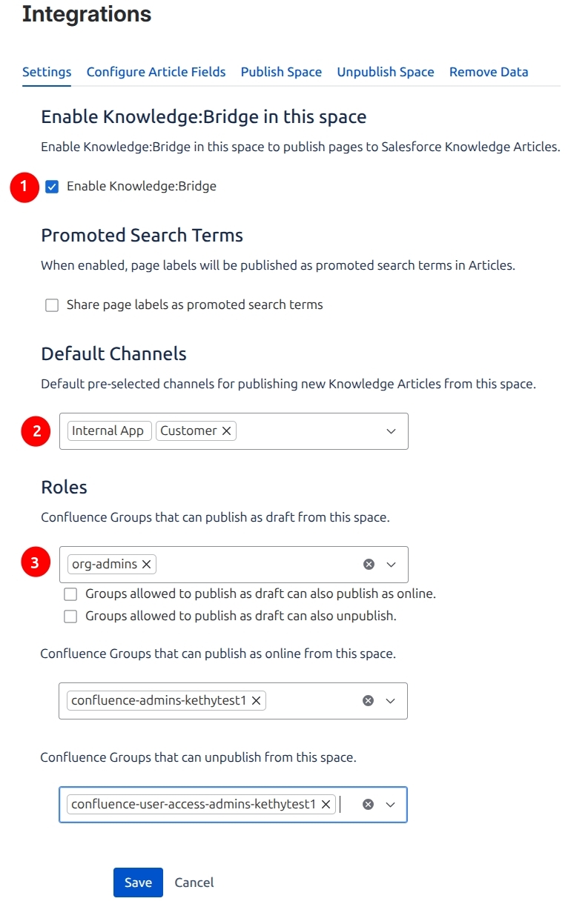Click the Promoted Search Terms heading
571x924 pixels.
pyautogui.click(x=142, y=236)
